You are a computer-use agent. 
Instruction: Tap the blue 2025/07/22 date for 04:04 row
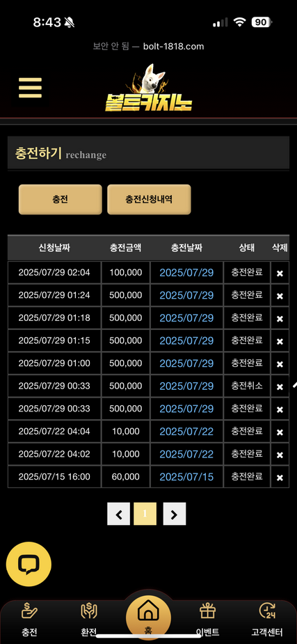coord(186,431)
